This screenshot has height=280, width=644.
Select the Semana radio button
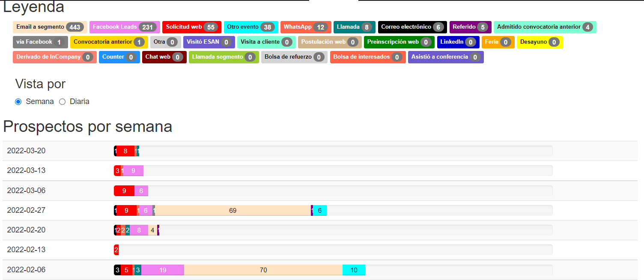pos(18,102)
